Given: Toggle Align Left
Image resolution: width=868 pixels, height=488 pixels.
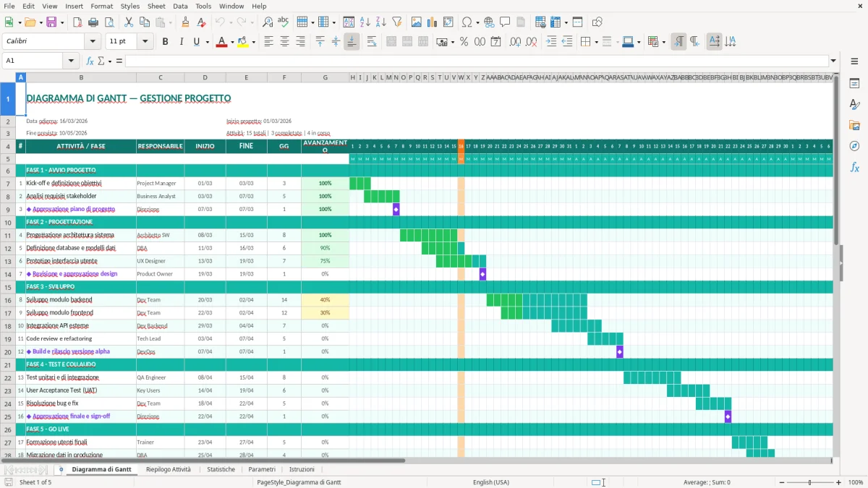Looking at the screenshot, I should click(268, 42).
